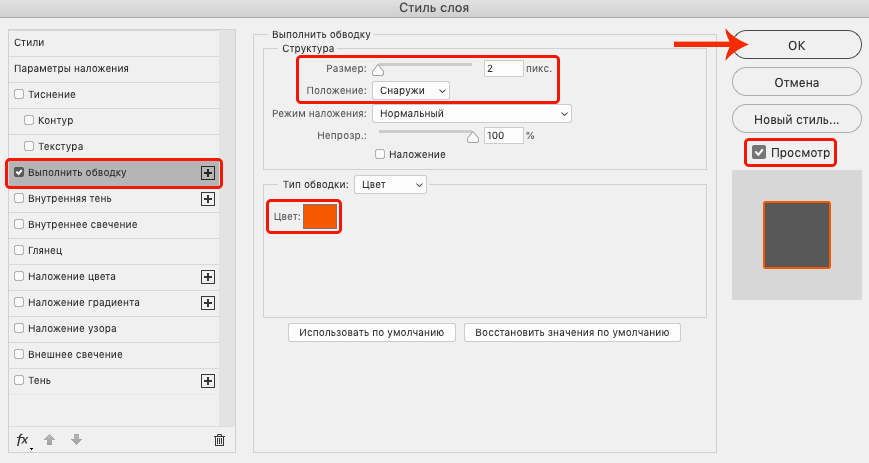This screenshot has height=463, width=869.
Task: Click plus icon next to Наложение градиента
Action: click(208, 303)
